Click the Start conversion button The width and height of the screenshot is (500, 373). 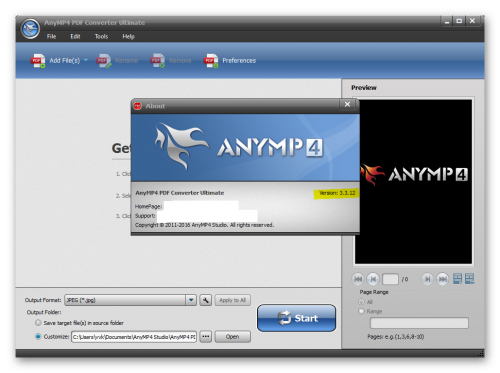(297, 318)
